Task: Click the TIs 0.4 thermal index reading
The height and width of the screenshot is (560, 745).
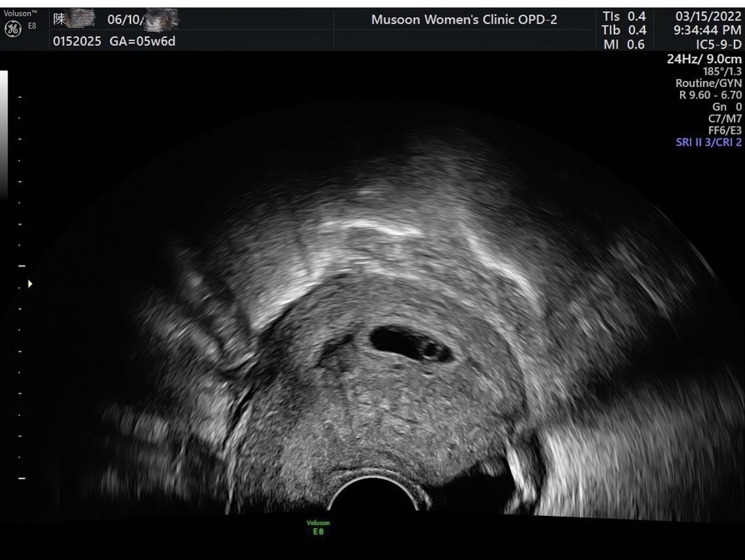Action: click(624, 17)
